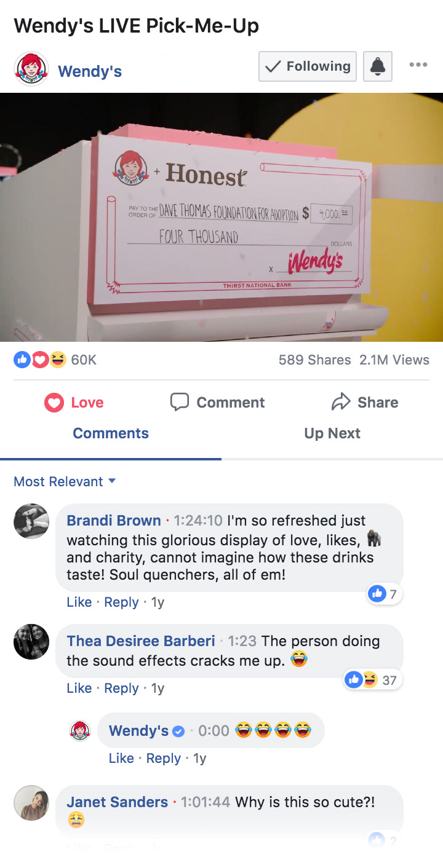Click the Share arrow icon
The image size is (443, 868).
[x=340, y=403]
